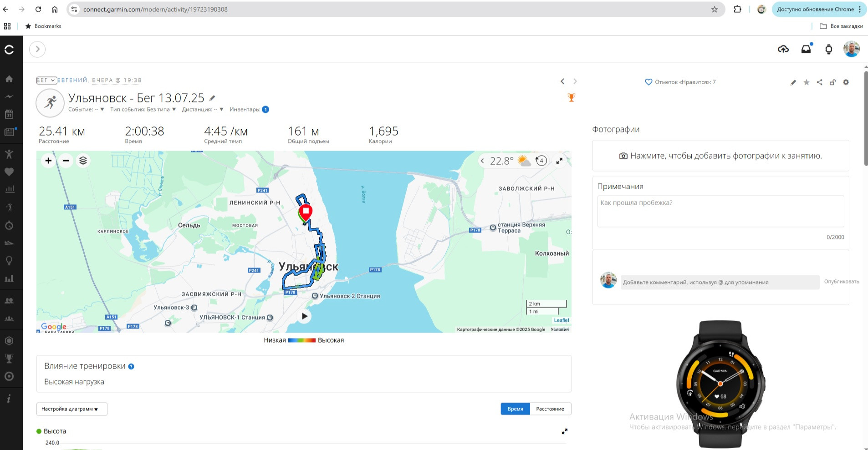Mark activity as favorite with star
868x450 pixels.
(x=807, y=82)
